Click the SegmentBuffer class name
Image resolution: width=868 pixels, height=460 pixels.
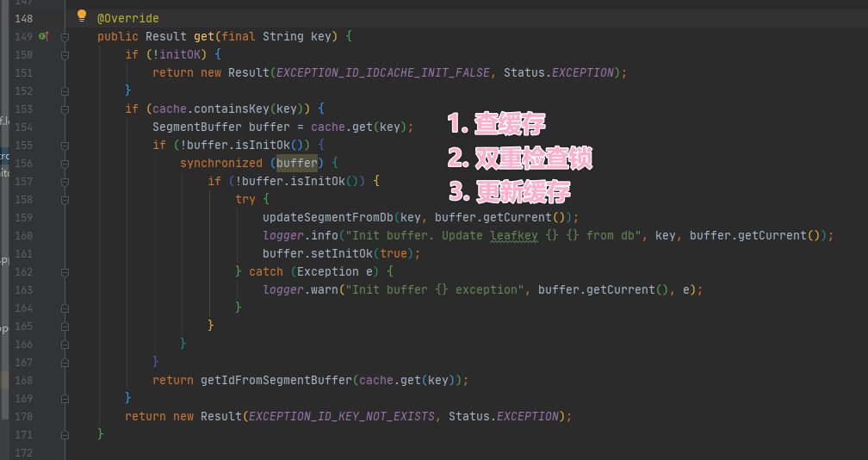point(197,127)
